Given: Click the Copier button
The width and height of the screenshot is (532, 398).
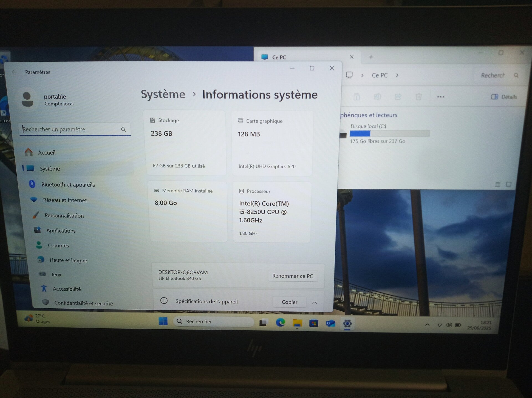Looking at the screenshot, I should 289,302.
